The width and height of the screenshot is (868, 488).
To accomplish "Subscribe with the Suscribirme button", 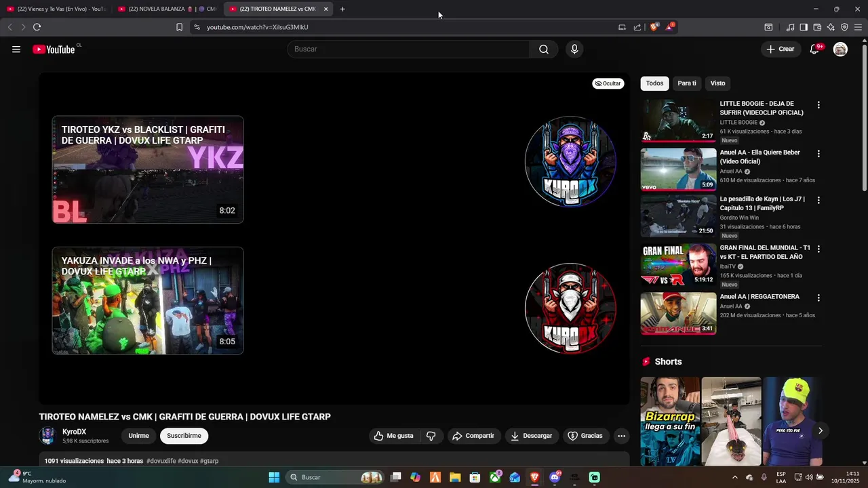I will 184,436.
